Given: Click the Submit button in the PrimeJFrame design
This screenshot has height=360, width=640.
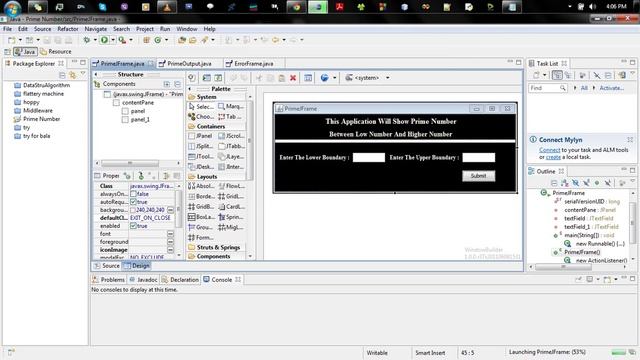Looking at the screenshot, I should [x=478, y=176].
